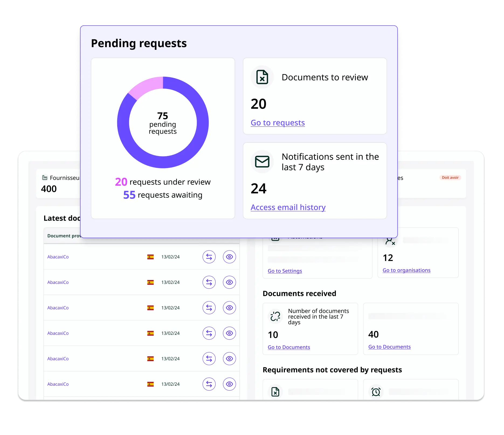Click the Document provider column header
Screen dimensions: 504x435
(x=64, y=236)
